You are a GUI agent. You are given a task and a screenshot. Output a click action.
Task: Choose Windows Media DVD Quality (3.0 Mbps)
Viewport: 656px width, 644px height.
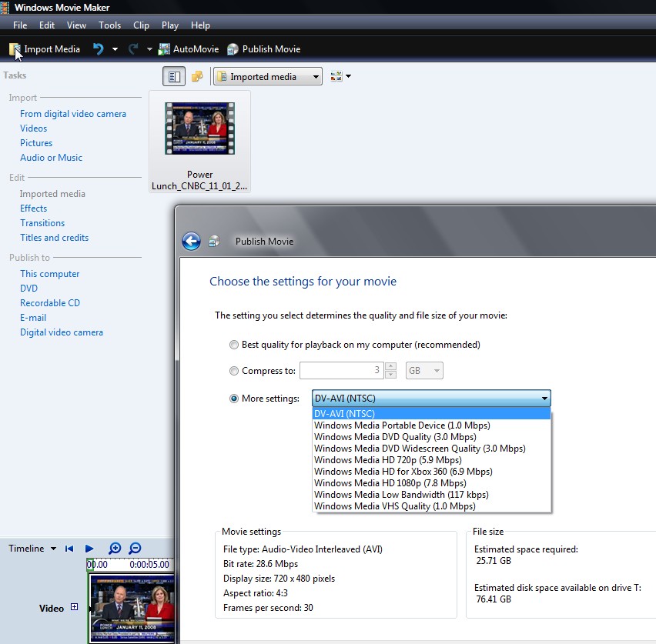(431, 437)
